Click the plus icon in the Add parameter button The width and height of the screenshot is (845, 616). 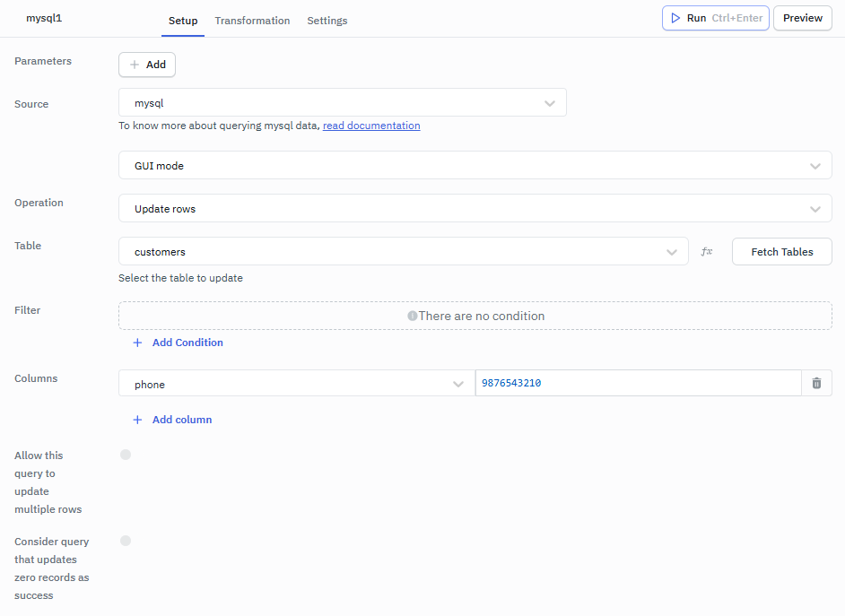(135, 64)
